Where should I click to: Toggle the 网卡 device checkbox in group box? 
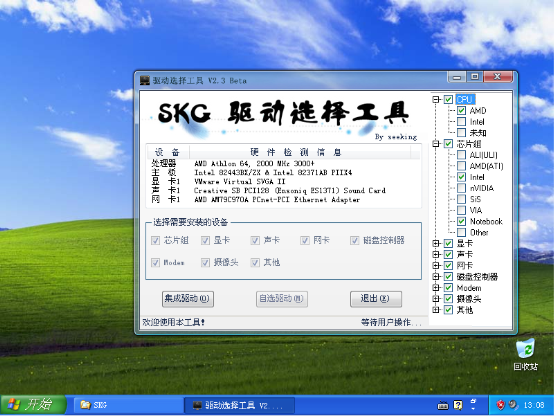coord(305,240)
